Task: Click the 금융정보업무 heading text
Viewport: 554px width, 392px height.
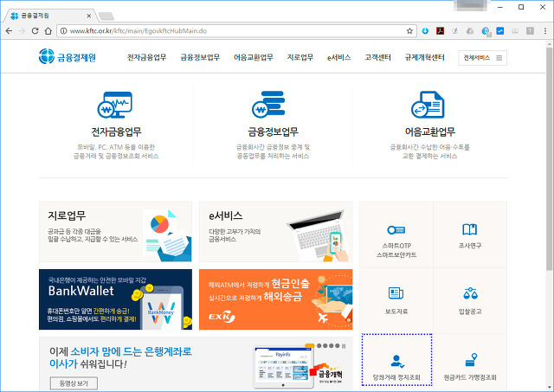Action: 273,132
